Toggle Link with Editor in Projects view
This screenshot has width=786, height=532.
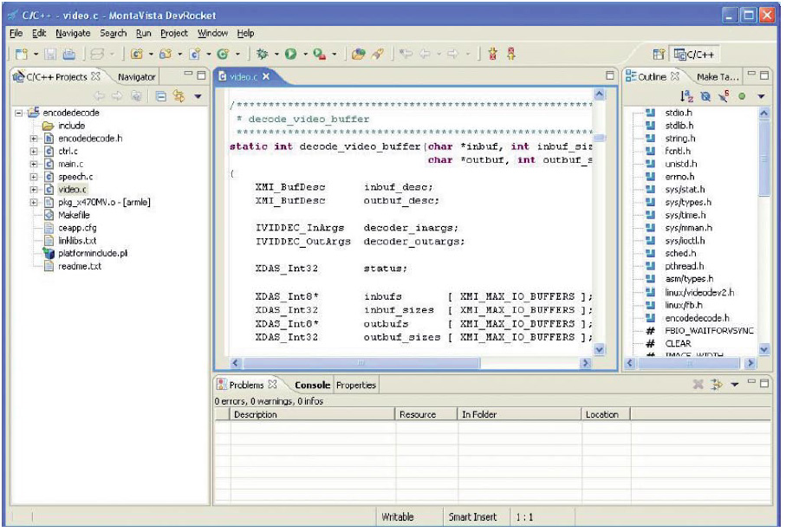tap(179, 96)
